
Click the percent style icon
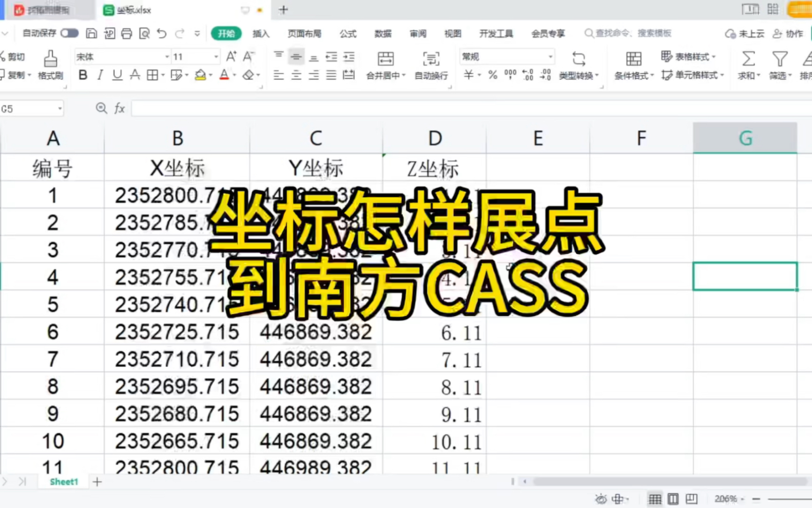pos(493,75)
